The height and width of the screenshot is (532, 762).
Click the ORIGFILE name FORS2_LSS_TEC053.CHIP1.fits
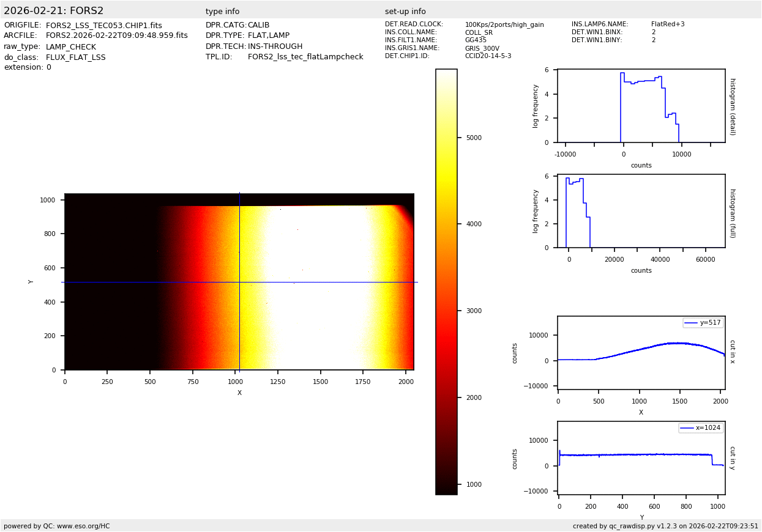point(104,26)
